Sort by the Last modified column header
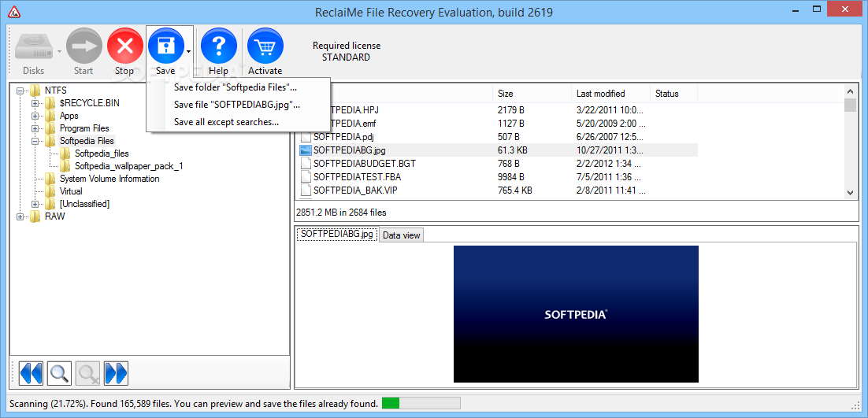Viewport: 868px width, 418px height. click(x=611, y=94)
